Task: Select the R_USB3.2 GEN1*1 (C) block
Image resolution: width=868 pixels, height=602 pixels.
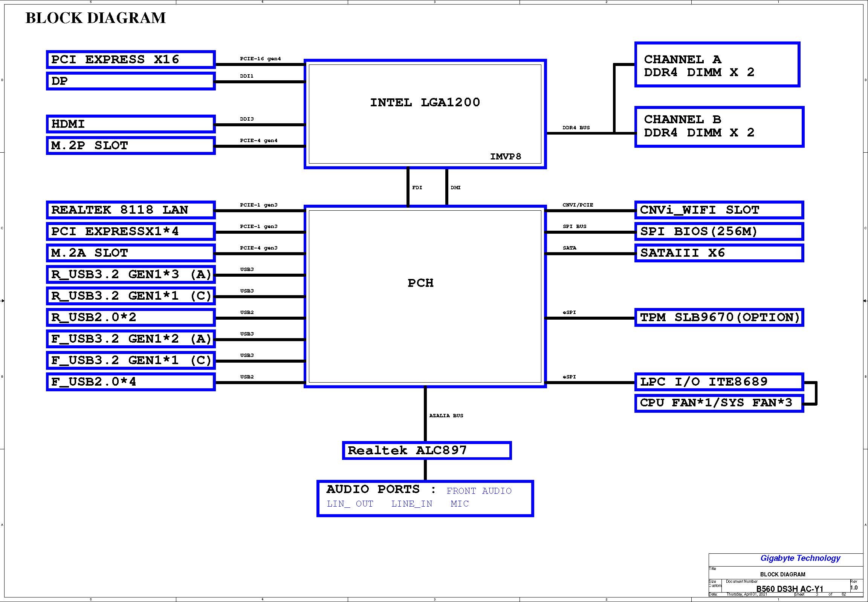Action: (131, 296)
